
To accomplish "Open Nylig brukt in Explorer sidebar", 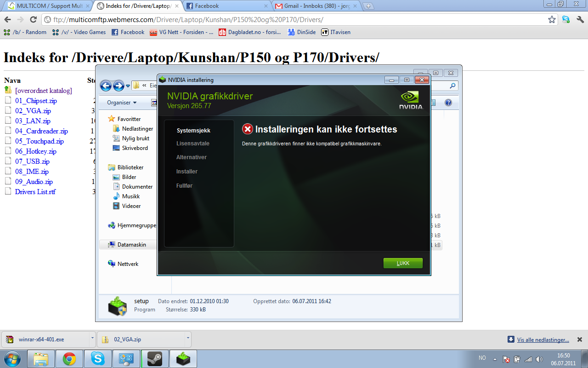I will (x=136, y=138).
